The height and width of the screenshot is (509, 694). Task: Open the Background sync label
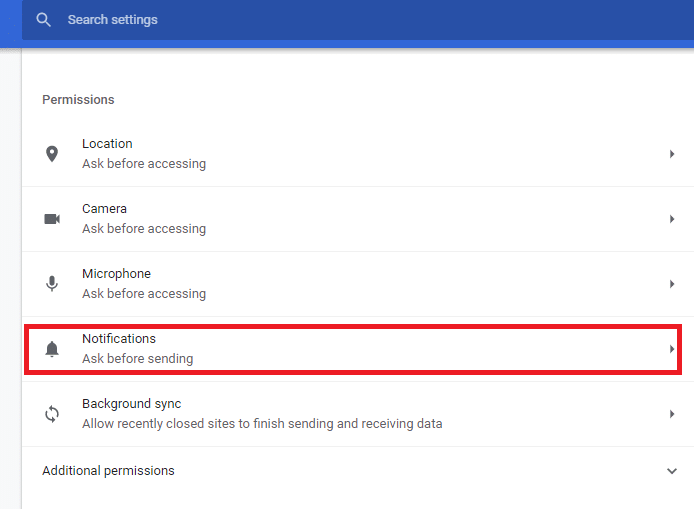click(131, 404)
